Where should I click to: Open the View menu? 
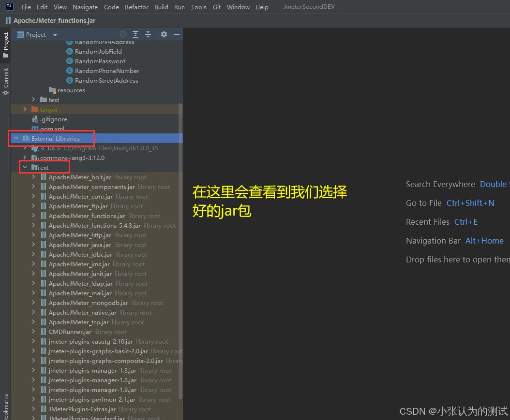click(x=60, y=7)
